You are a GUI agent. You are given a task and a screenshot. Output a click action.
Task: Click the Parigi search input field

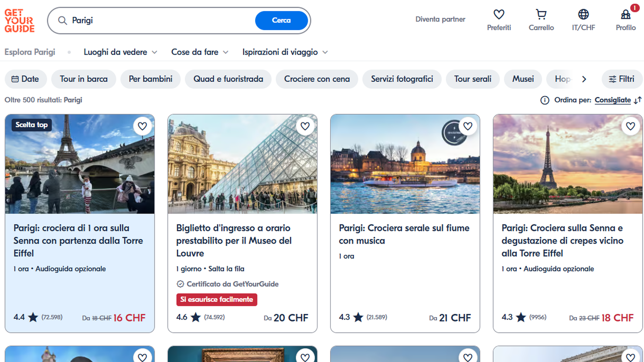[160, 21]
